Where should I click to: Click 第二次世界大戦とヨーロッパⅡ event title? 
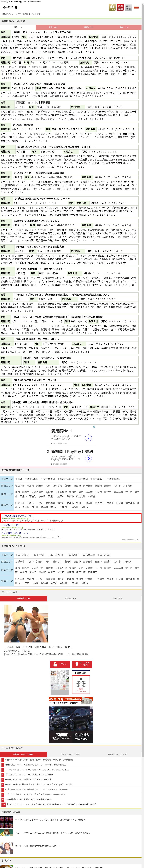point(34,380)
